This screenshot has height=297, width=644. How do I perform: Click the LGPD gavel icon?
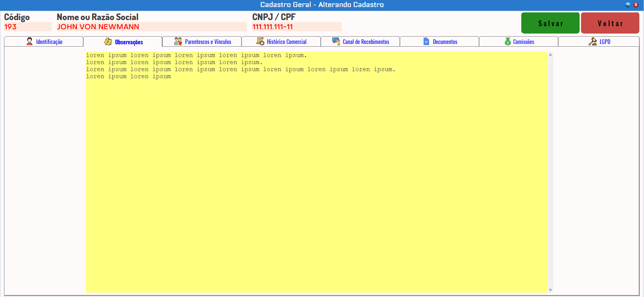593,41
